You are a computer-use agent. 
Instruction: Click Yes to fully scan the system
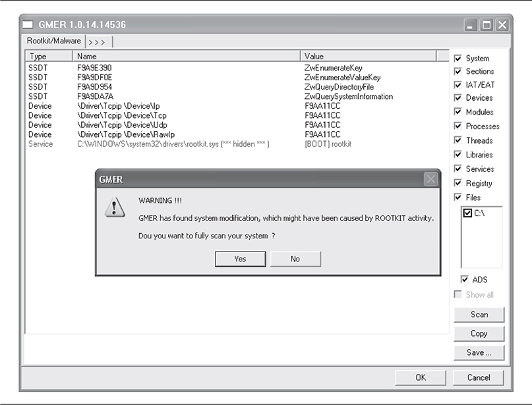240,259
